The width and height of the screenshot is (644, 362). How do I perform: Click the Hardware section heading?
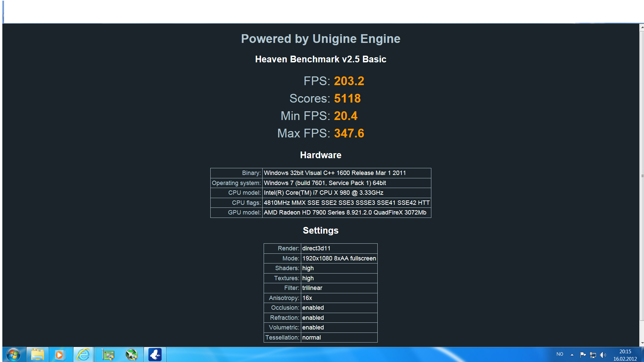click(321, 155)
